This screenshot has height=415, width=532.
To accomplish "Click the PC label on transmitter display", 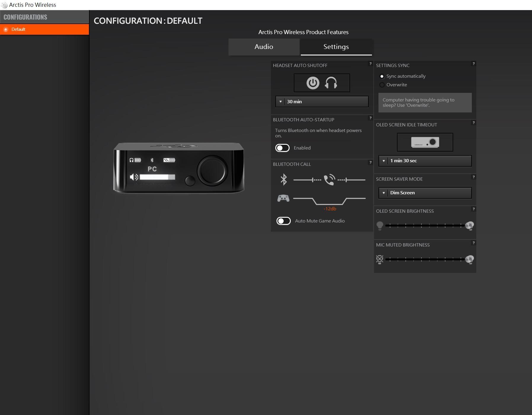I will tap(152, 169).
